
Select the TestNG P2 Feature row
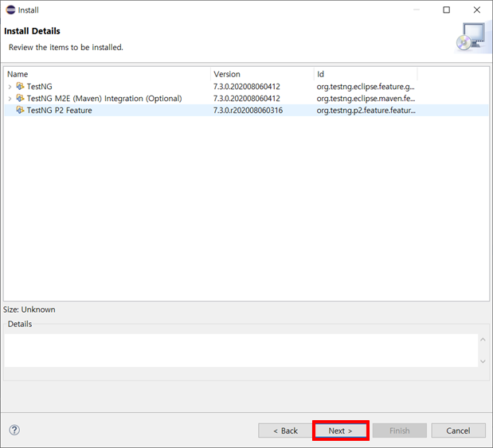[x=246, y=111]
